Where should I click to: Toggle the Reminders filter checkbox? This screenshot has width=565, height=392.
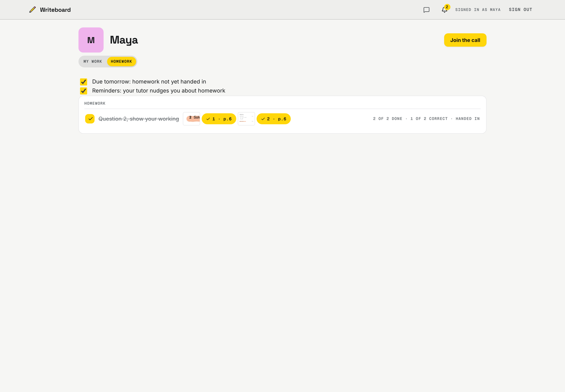(x=84, y=91)
